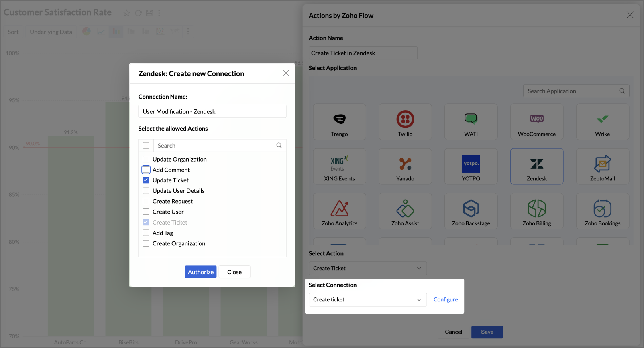Click the Connection Name text field
644x348 pixels.
[212, 111]
